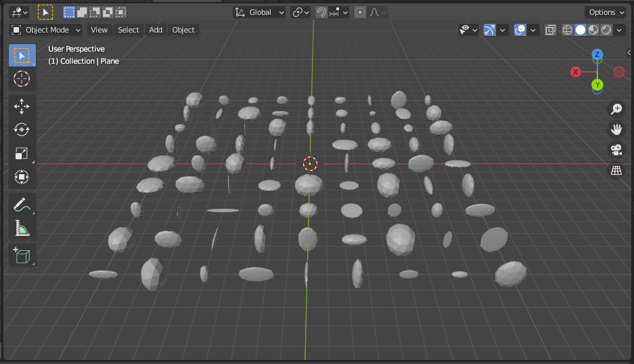Viewport: 634px width, 364px height.
Task: Open proportional falloff dropdown
Action: (378, 12)
